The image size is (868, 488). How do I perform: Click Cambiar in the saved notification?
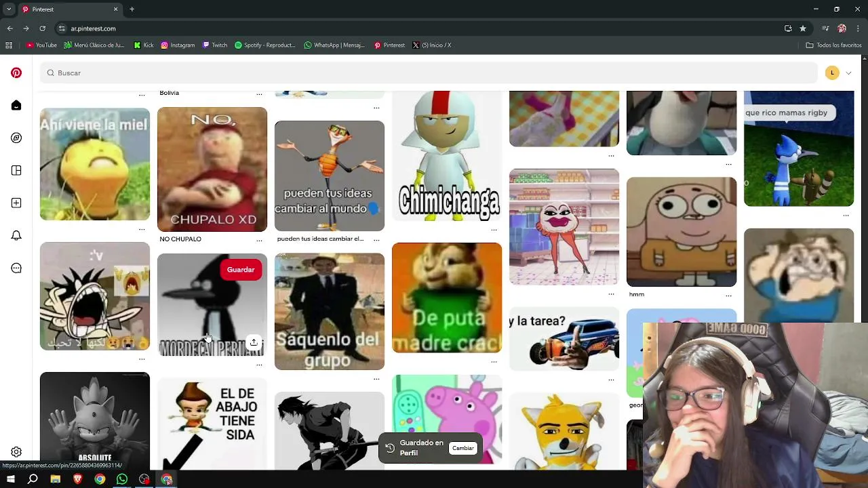click(463, 448)
